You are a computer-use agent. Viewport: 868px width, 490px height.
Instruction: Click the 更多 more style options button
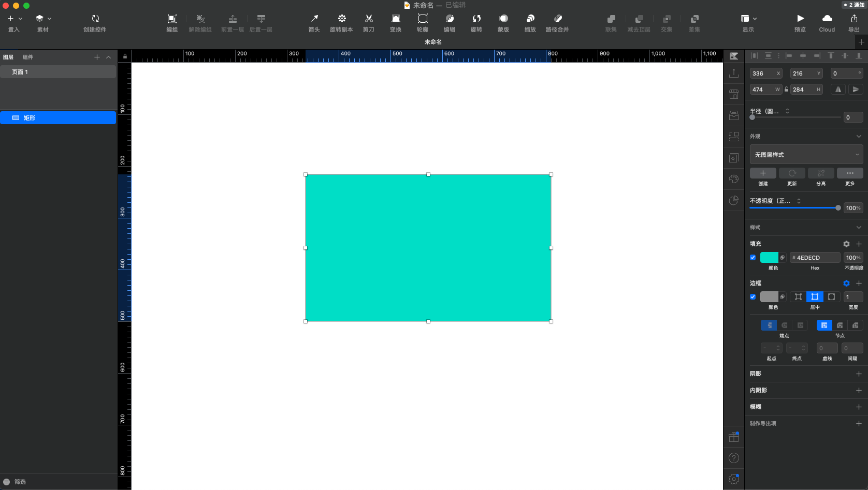pos(850,173)
